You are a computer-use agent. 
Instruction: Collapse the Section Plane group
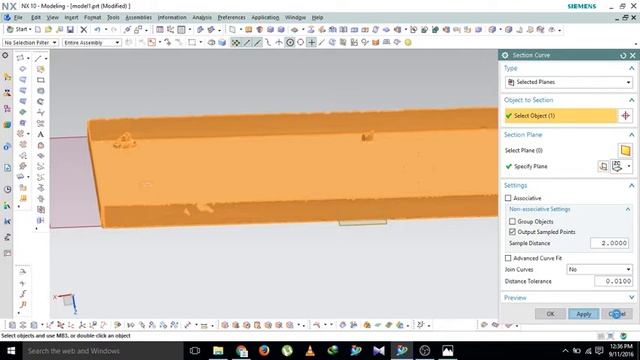(631, 135)
